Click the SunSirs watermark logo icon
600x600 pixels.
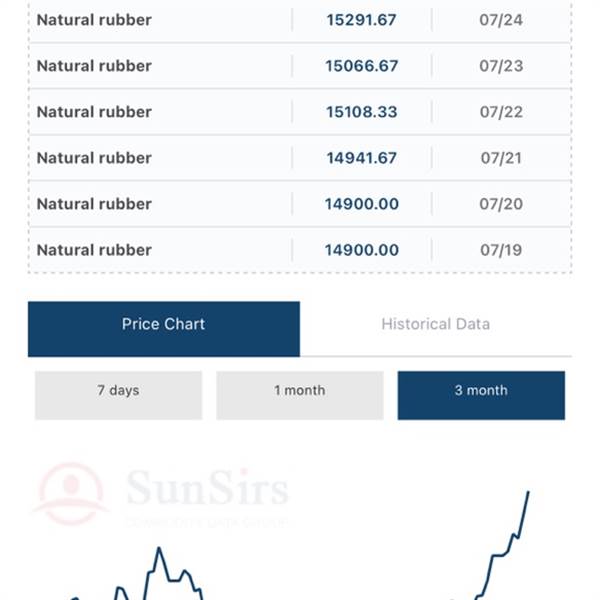click(71, 494)
